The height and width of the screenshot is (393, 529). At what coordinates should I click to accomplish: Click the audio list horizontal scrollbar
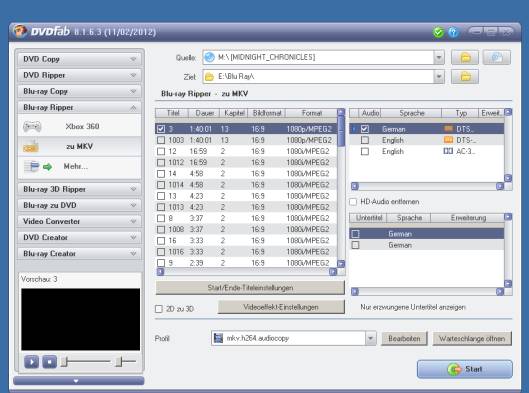[x=427, y=186]
